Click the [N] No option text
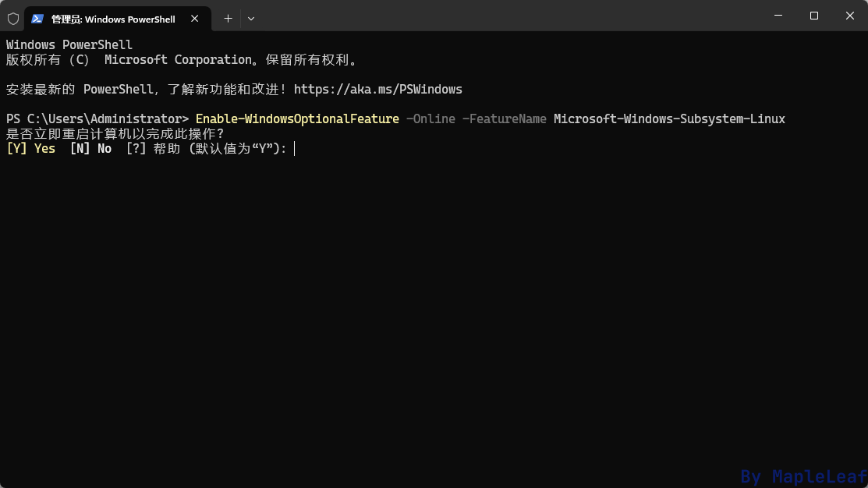The image size is (868, 488). [x=90, y=149]
